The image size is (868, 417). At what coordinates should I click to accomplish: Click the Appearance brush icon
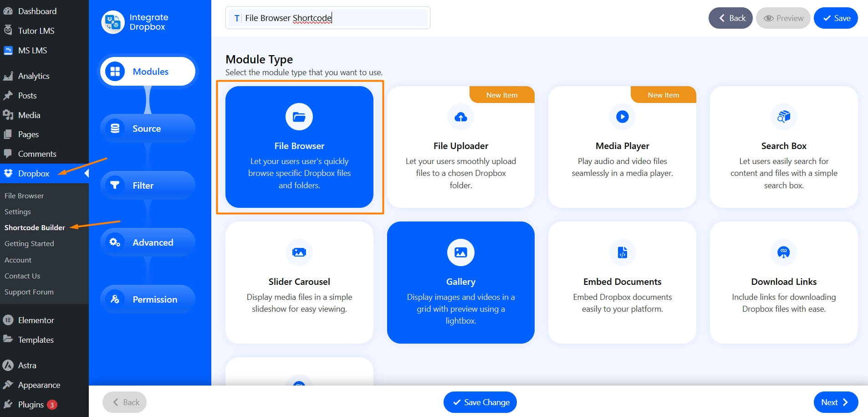8,385
